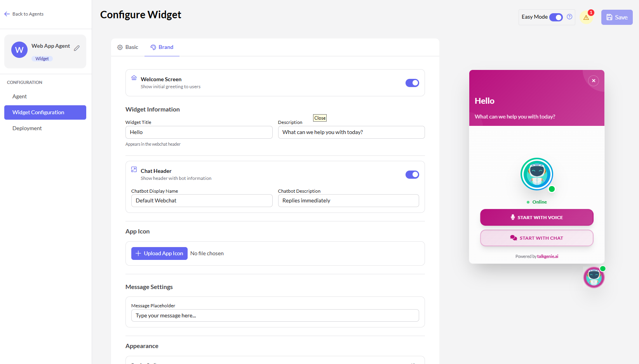
Task: Disable the Easy Mode toggle
Action: pos(556,17)
